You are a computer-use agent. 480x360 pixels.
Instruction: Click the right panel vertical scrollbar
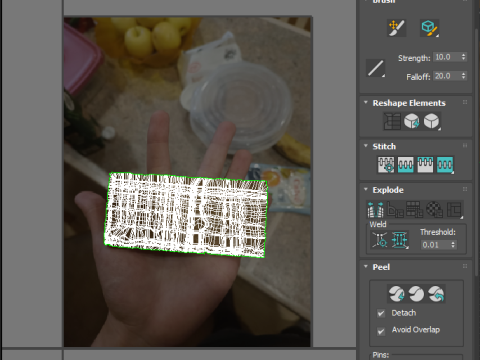click(x=476, y=153)
